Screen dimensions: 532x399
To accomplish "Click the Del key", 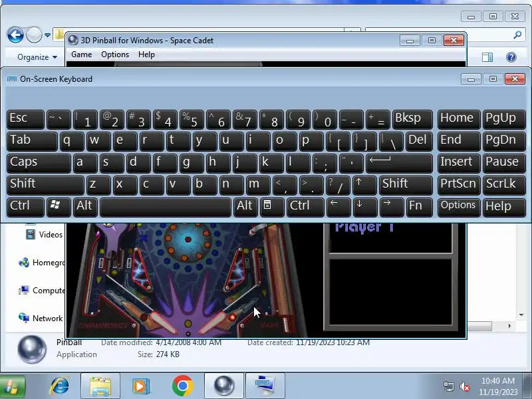I will pos(419,142).
